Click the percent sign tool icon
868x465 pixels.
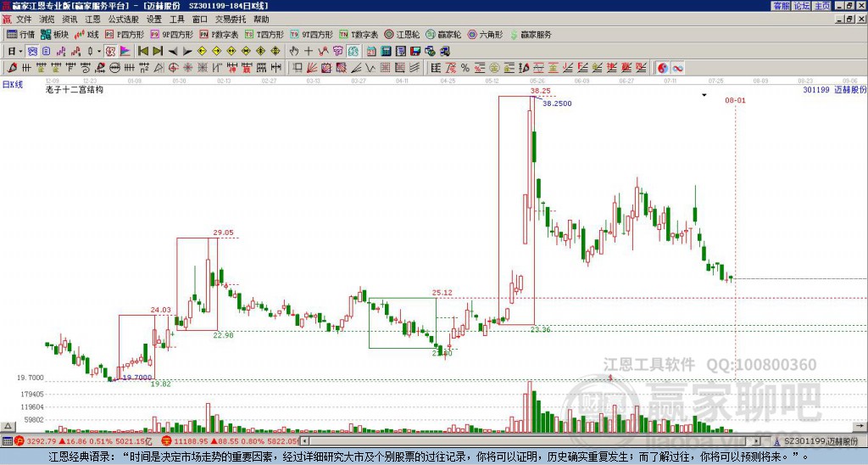(465, 68)
